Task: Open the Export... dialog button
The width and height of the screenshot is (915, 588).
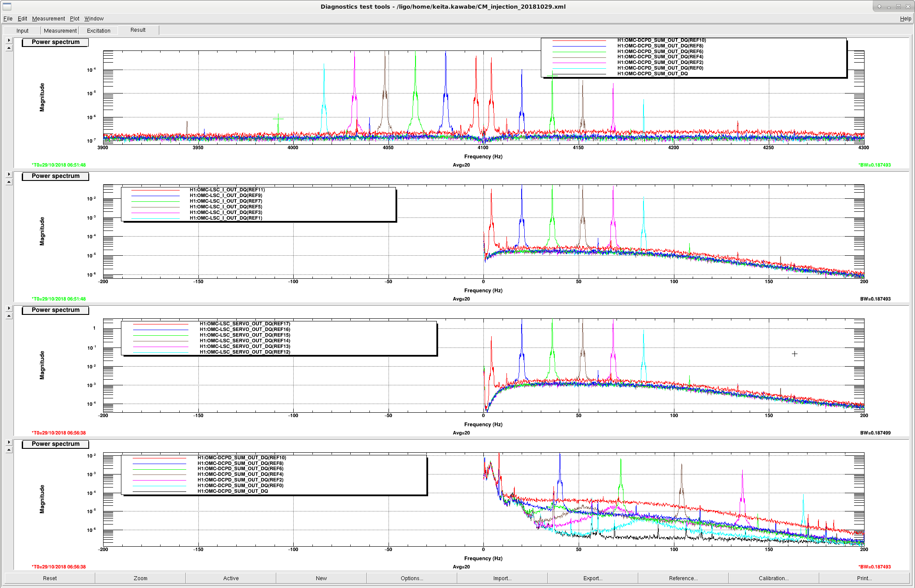Action: pyautogui.click(x=593, y=578)
